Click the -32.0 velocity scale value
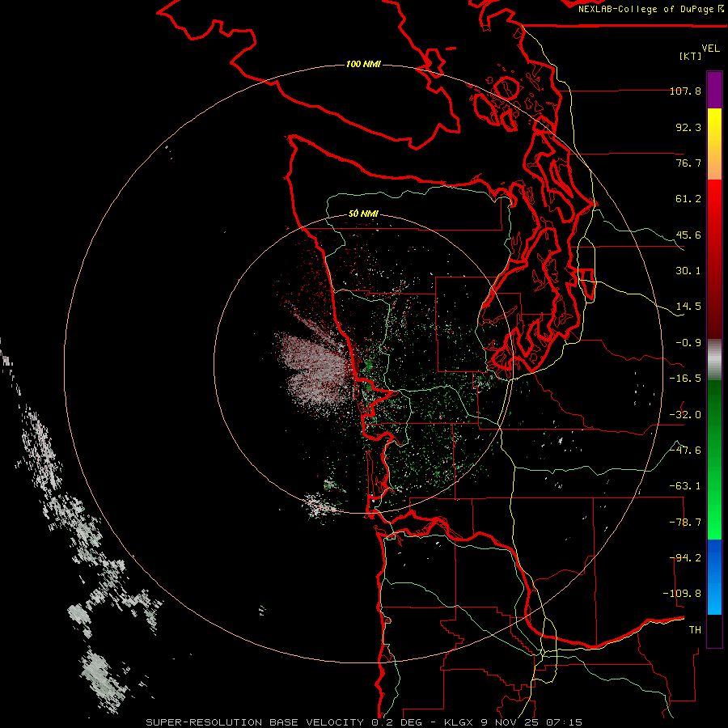Viewport: 728px width, 728px height. coord(685,415)
